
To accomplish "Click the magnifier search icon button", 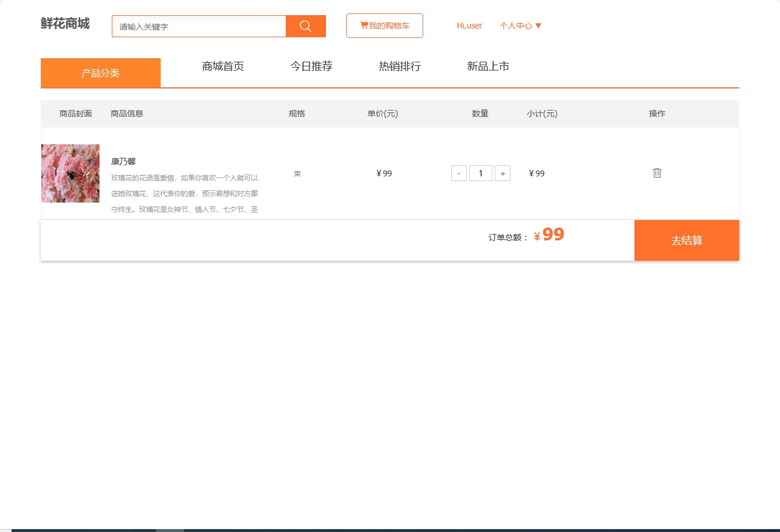I will point(306,26).
